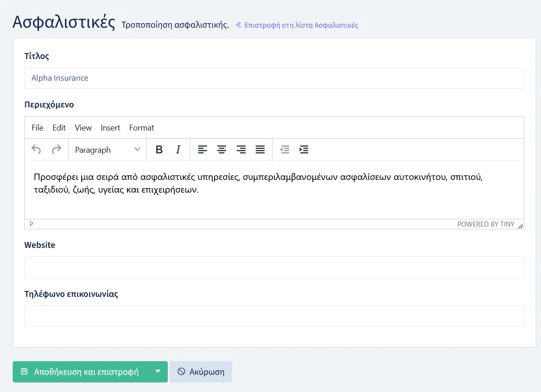Redo the last editor change
The height and width of the screenshot is (392, 541).
(x=56, y=150)
